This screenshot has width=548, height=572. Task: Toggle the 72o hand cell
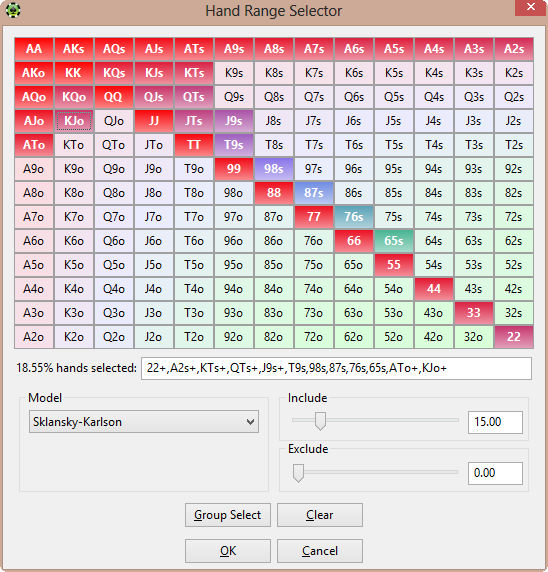pyautogui.click(x=314, y=337)
